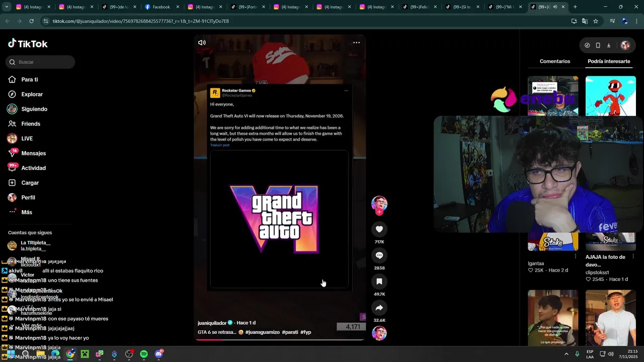This screenshot has width=644, height=362.
Task: Show hidden system tray icons
Action: [x=567, y=354]
